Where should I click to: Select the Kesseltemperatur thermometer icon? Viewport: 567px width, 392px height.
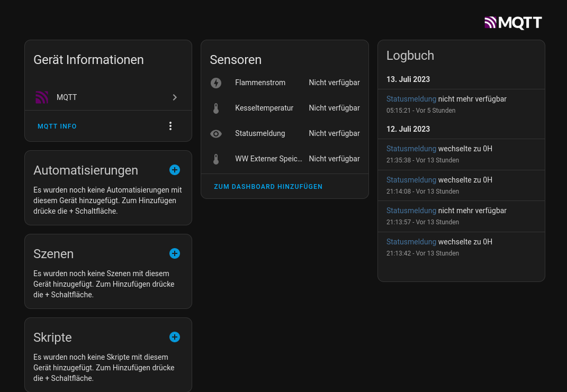[x=216, y=108]
